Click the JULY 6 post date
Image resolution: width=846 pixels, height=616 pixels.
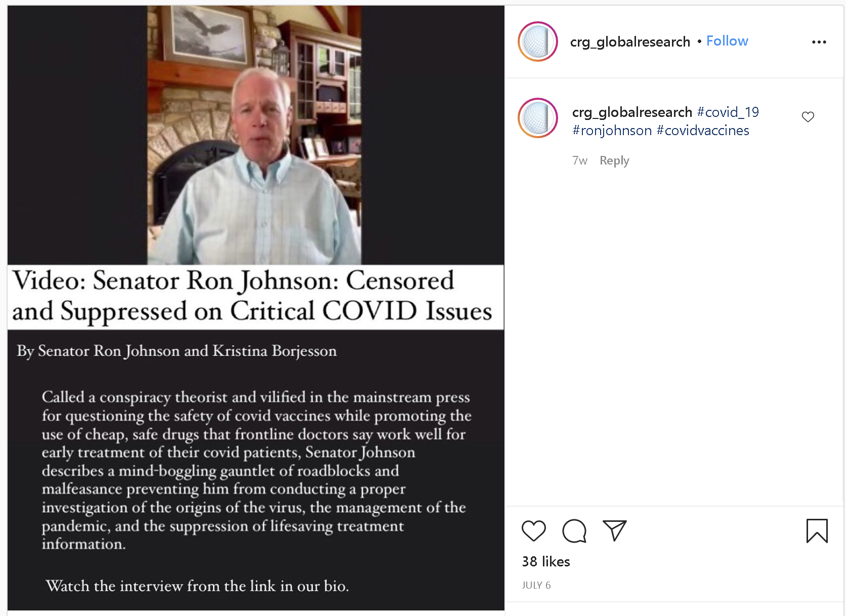coord(536,585)
